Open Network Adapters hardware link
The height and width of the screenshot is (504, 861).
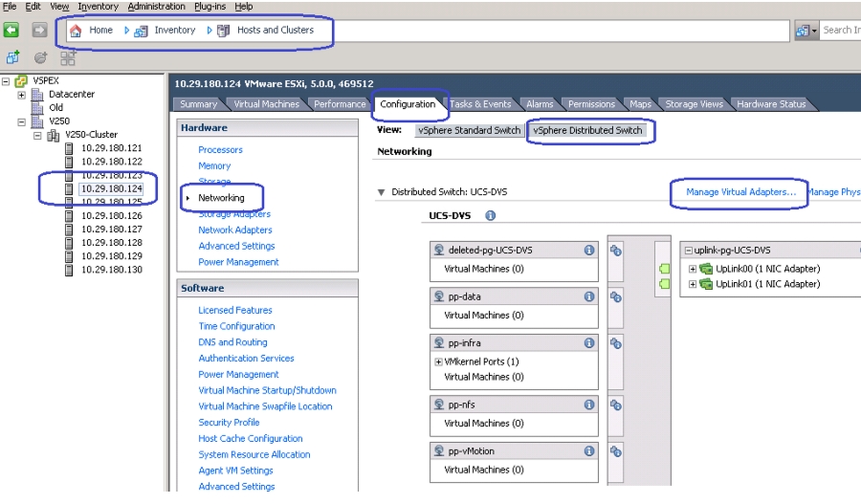235,230
